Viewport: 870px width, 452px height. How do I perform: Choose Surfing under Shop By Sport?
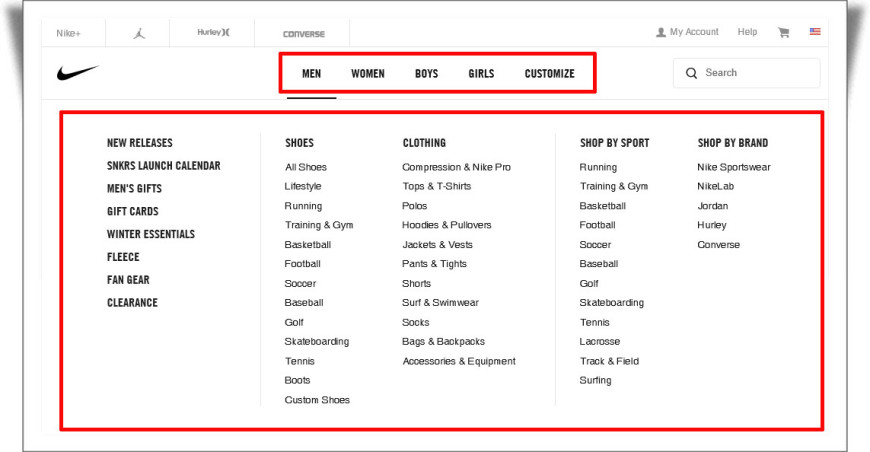click(x=595, y=380)
